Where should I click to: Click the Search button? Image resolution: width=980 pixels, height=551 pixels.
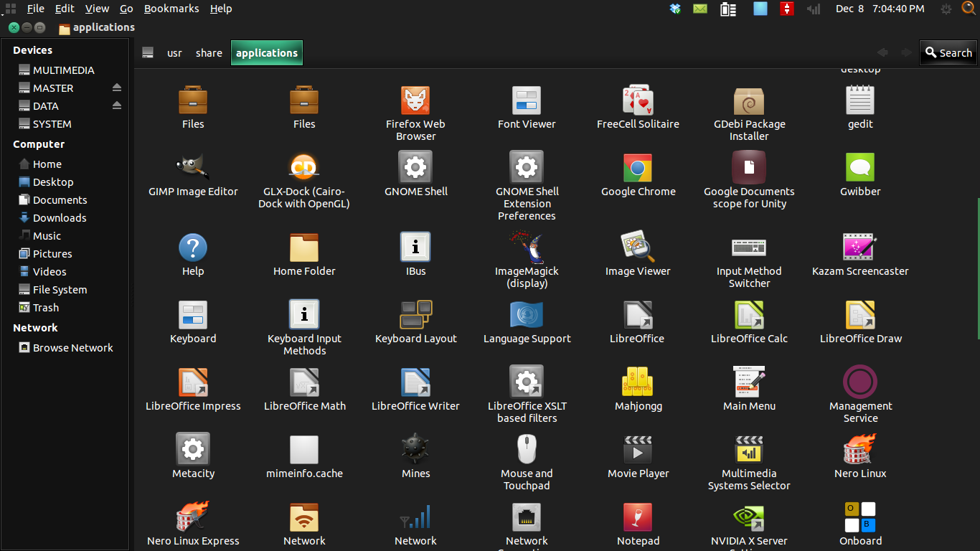tap(948, 52)
